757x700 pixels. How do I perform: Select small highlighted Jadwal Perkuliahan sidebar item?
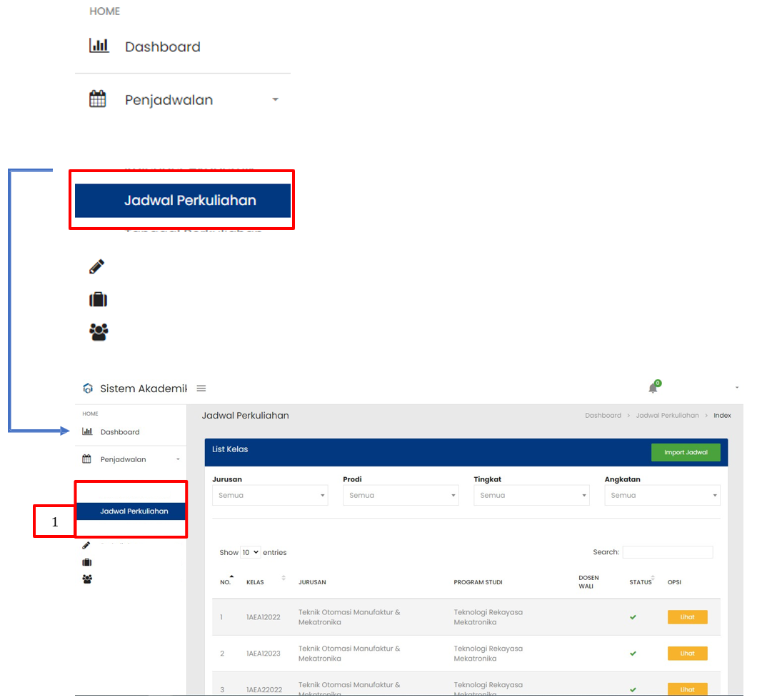(x=131, y=511)
